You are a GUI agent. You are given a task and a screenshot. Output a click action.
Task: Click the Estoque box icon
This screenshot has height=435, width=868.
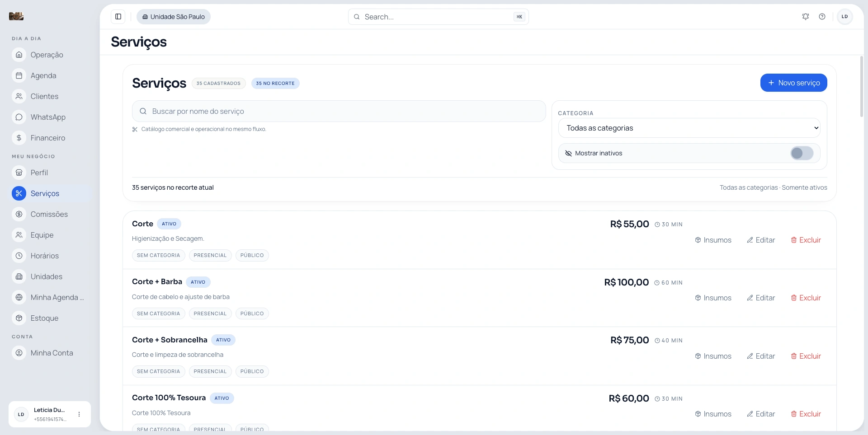(x=19, y=318)
